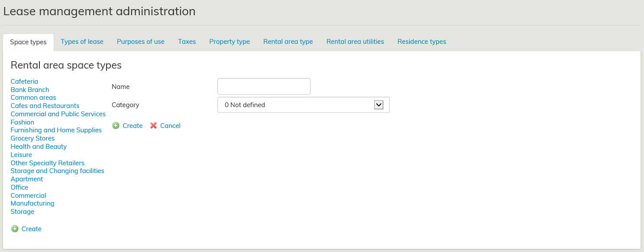The width and height of the screenshot is (644, 252).
Task: Click the Cafes and Restaurants link
Action: coord(45,106)
